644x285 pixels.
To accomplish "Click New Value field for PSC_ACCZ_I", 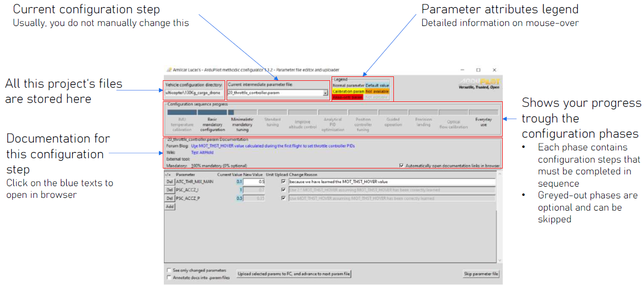I will tap(254, 190).
